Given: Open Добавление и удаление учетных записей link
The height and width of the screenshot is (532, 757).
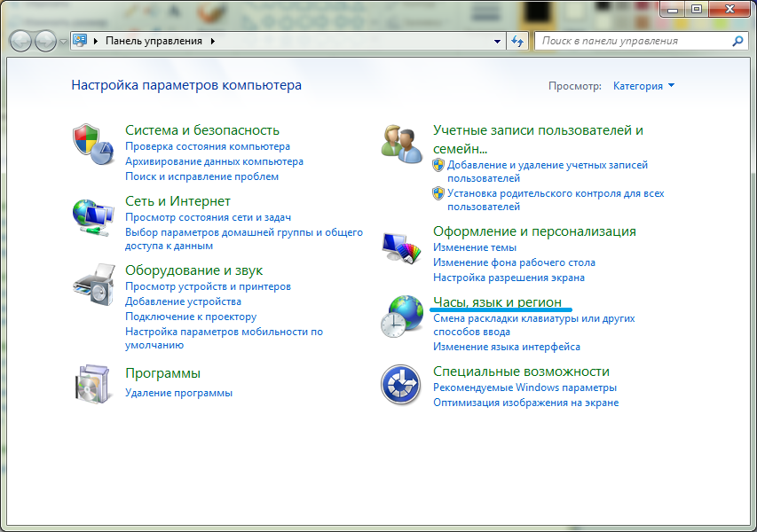Looking at the screenshot, I should tap(548, 172).
